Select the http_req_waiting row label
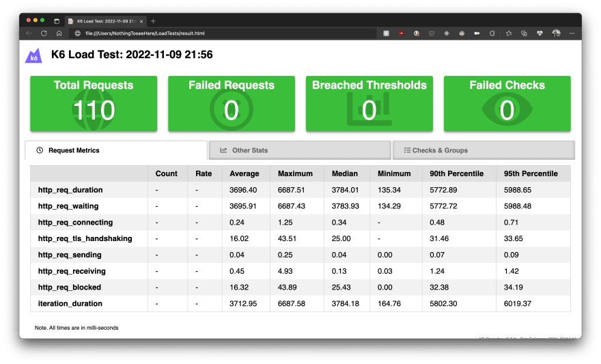This screenshot has width=601, height=364. pyautogui.click(x=68, y=206)
